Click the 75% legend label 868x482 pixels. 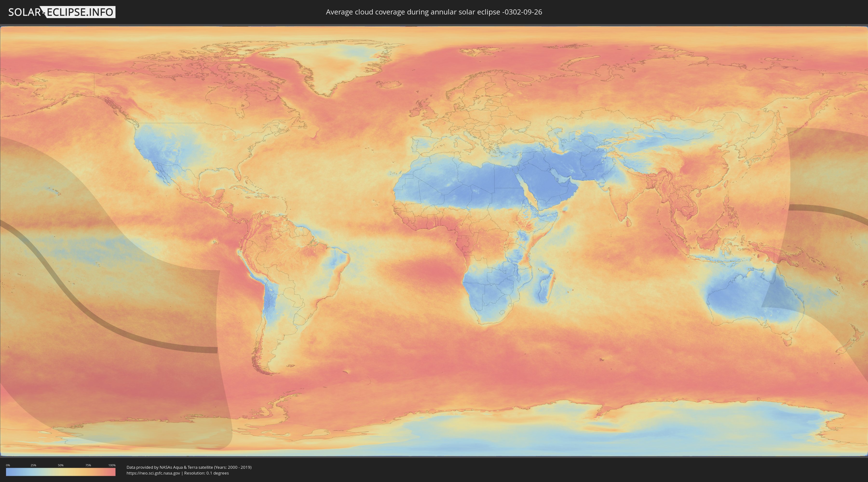click(88, 465)
